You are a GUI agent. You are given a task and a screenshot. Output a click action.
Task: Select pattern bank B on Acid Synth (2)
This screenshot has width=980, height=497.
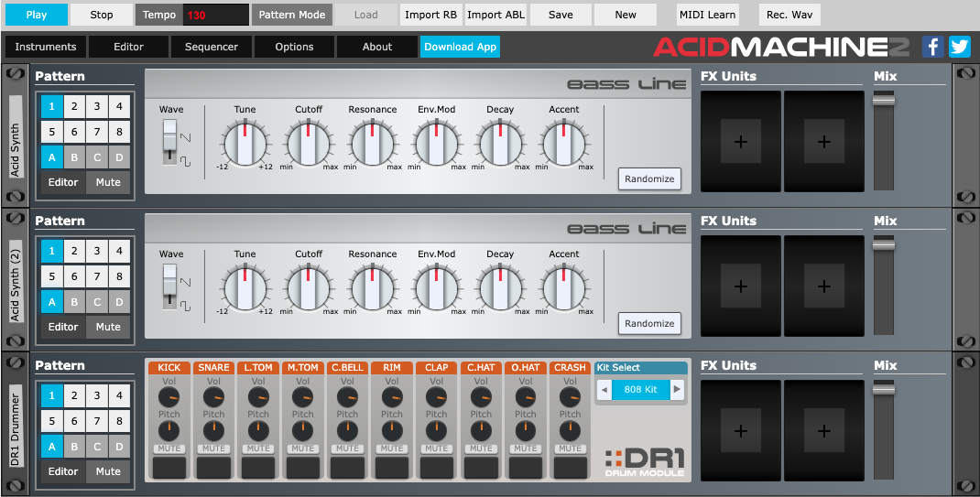74,302
